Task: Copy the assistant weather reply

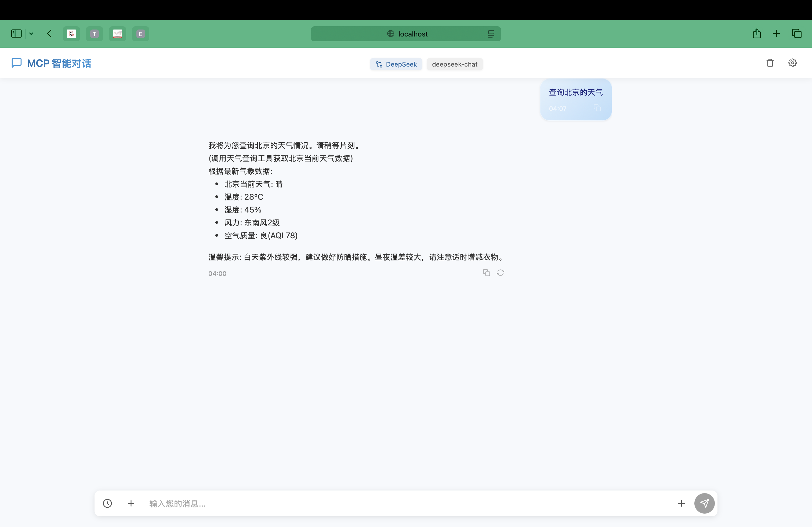Action: click(487, 273)
